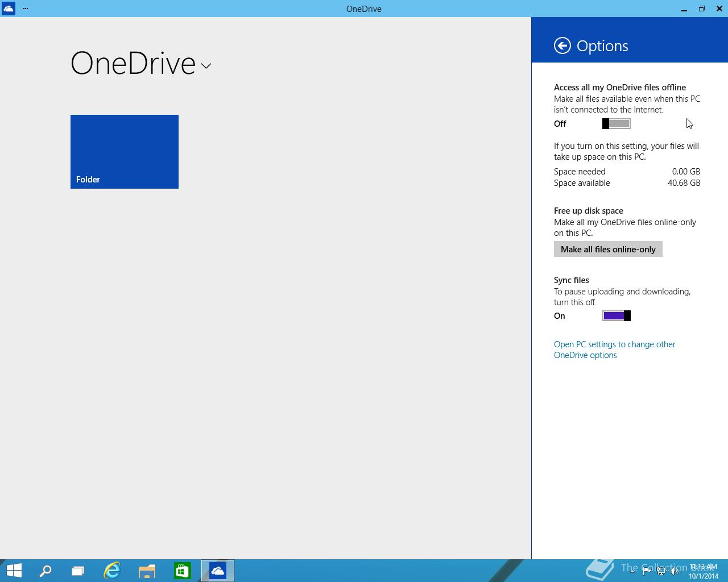Image resolution: width=728 pixels, height=582 pixels.
Task: Click the 'Space available' label
Action: coord(582,183)
